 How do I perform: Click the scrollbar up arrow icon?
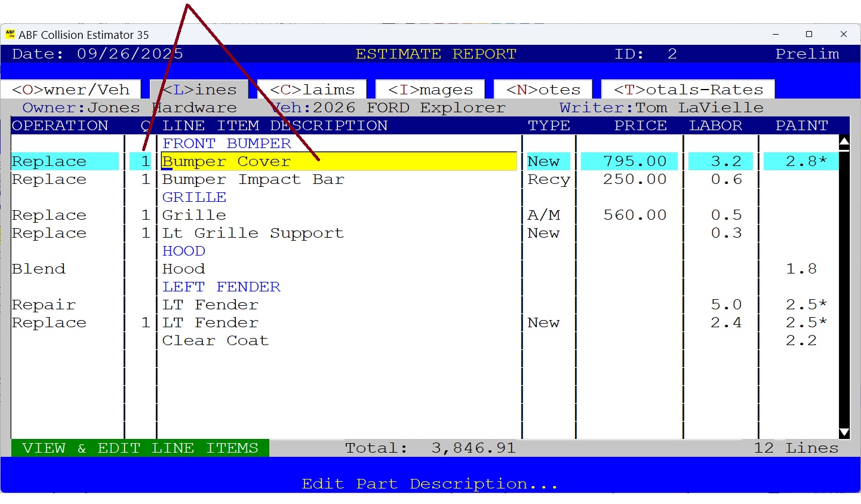844,142
